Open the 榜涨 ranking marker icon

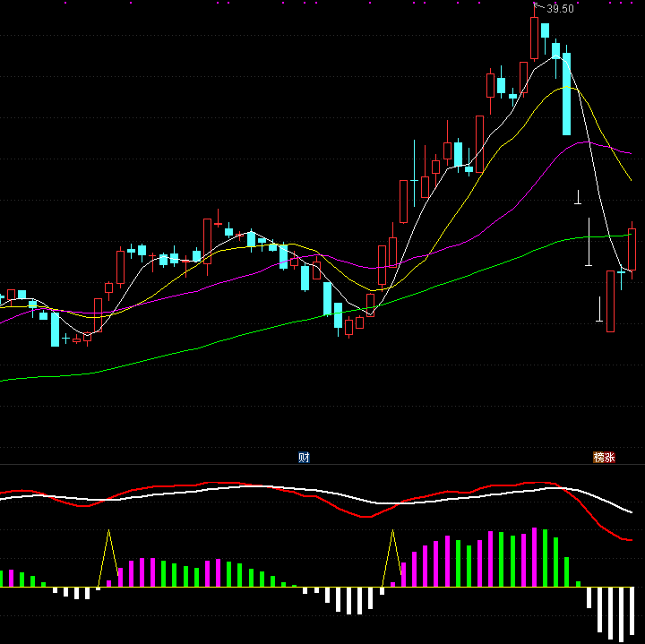pyautogui.click(x=604, y=457)
